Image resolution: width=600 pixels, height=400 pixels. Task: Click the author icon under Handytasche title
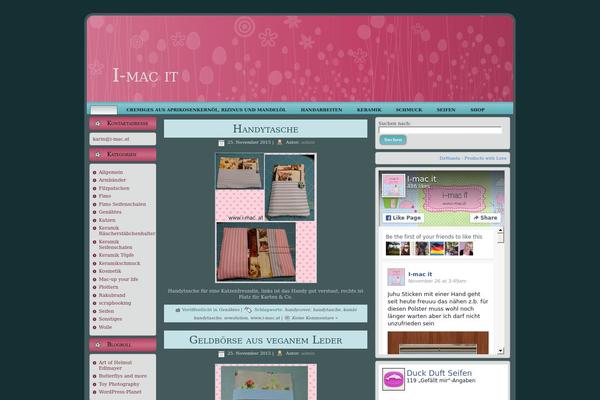click(x=280, y=143)
